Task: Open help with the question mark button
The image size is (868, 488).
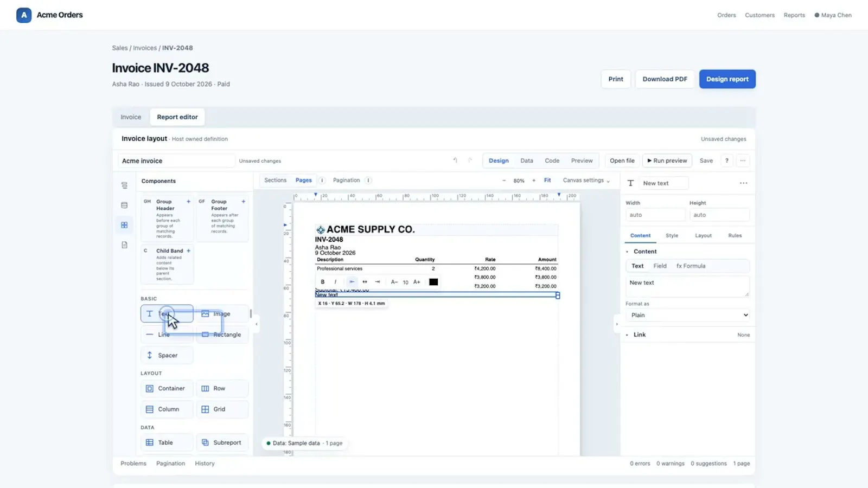Action: 727,160
